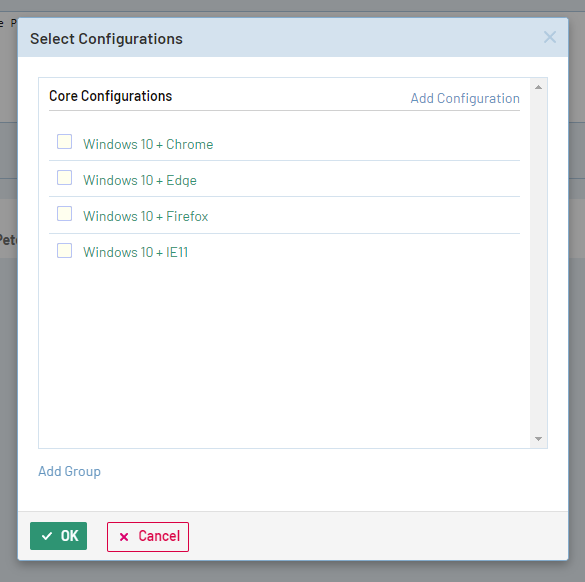Open the Windows 10 + Firefox configuration
585x582 pixels.
pyautogui.click(x=146, y=216)
